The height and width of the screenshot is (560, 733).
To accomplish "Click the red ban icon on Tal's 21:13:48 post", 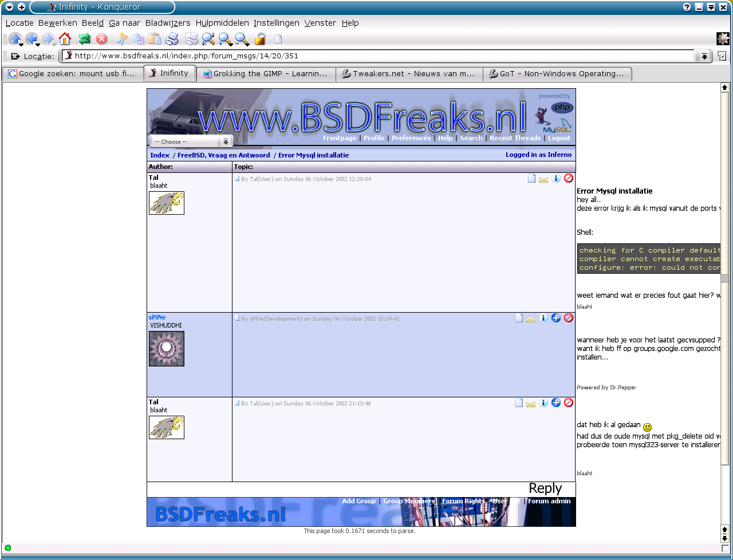I will point(569,403).
